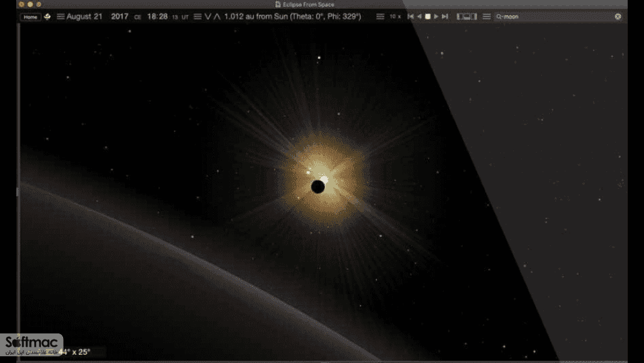The image size is (644, 363).
Task: Clear the moon search text
Action: point(618,17)
